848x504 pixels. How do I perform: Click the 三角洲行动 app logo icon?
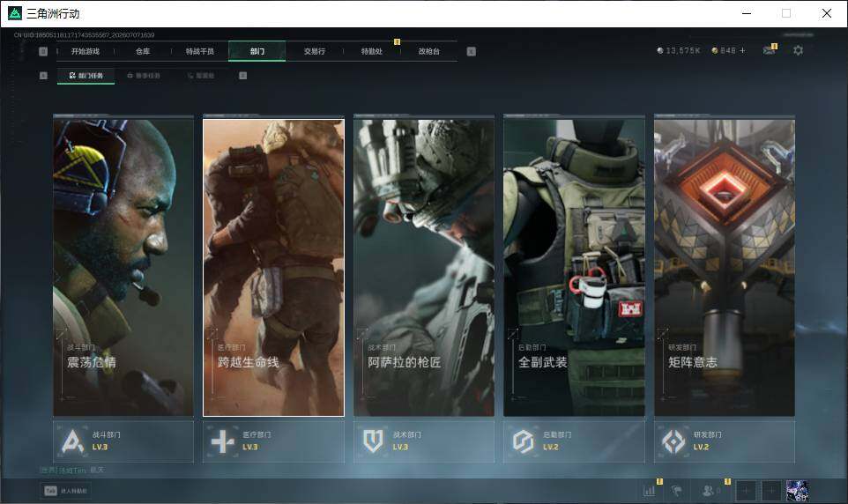(x=15, y=13)
